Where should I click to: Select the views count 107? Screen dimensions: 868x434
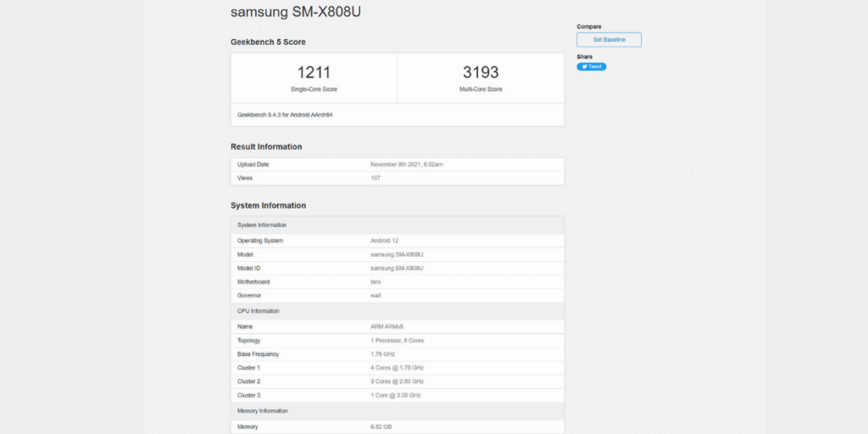coord(376,178)
